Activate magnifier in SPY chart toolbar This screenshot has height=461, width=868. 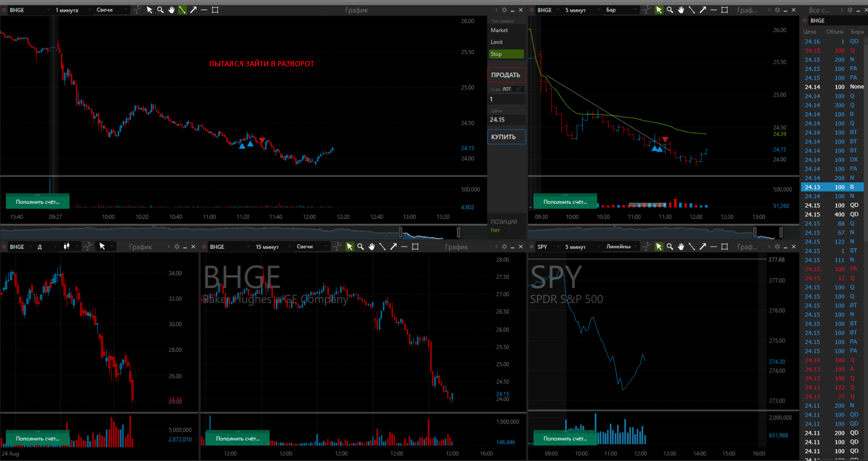[x=669, y=247]
